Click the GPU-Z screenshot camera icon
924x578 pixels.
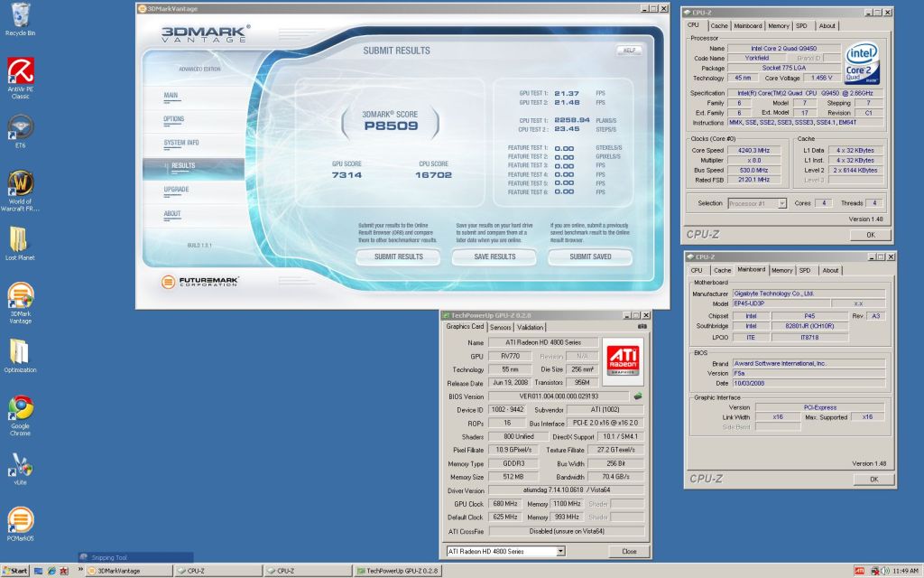642,326
